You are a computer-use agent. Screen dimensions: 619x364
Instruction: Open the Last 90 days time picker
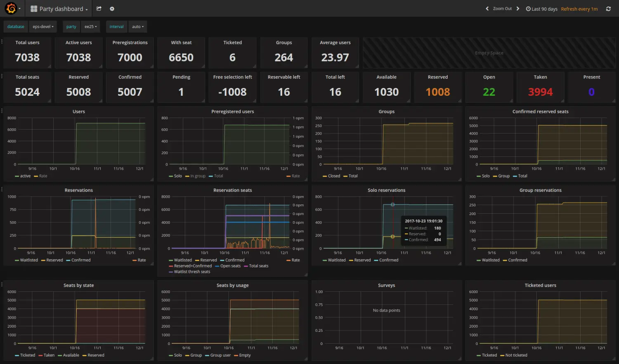click(x=541, y=9)
